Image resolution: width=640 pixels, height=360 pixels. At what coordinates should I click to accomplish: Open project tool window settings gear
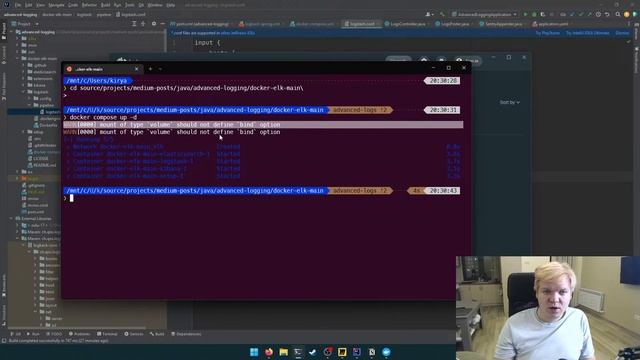[x=154, y=24]
